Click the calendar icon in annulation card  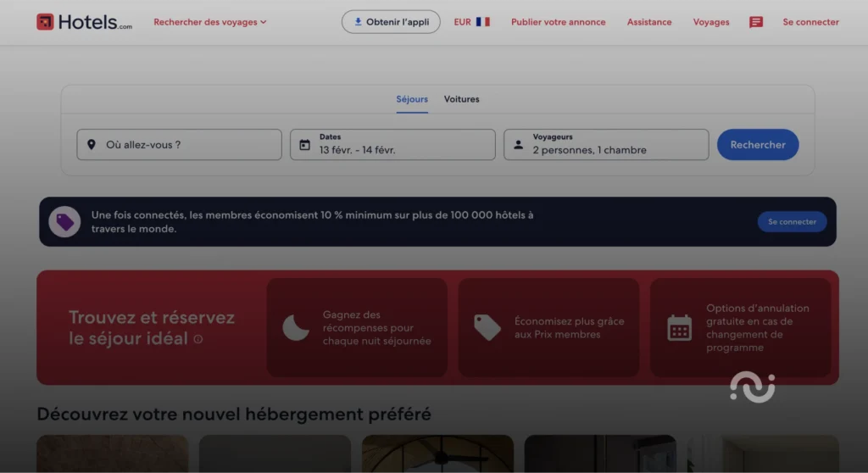pos(679,327)
